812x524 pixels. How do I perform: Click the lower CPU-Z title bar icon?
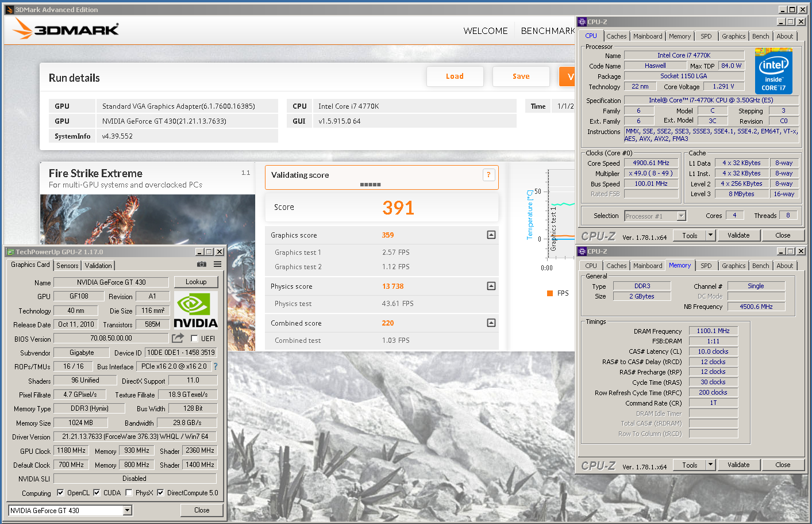pyautogui.click(x=582, y=251)
